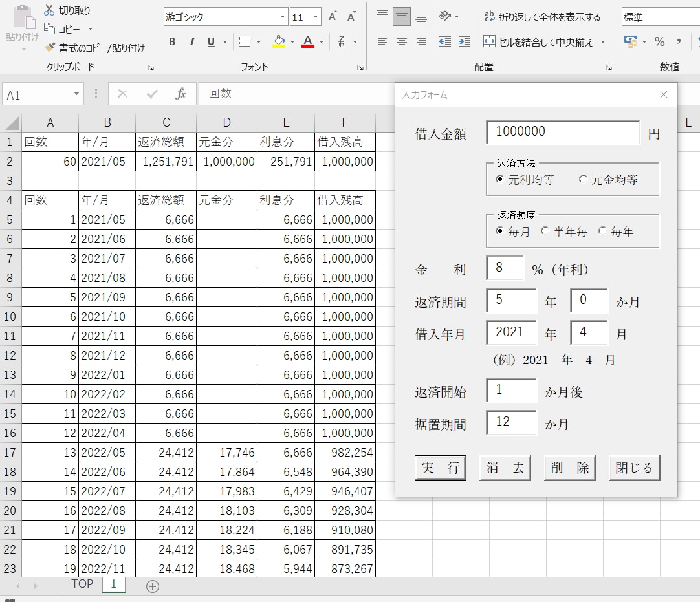The height and width of the screenshot is (602, 700).
Task: Click the 実行 (execute) button
Action: (x=440, y=468)
